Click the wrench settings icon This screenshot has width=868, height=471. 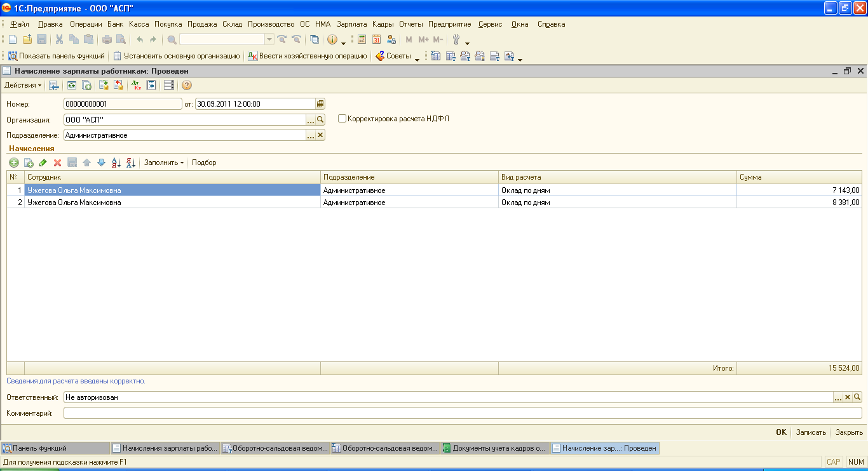coord(456,39)
